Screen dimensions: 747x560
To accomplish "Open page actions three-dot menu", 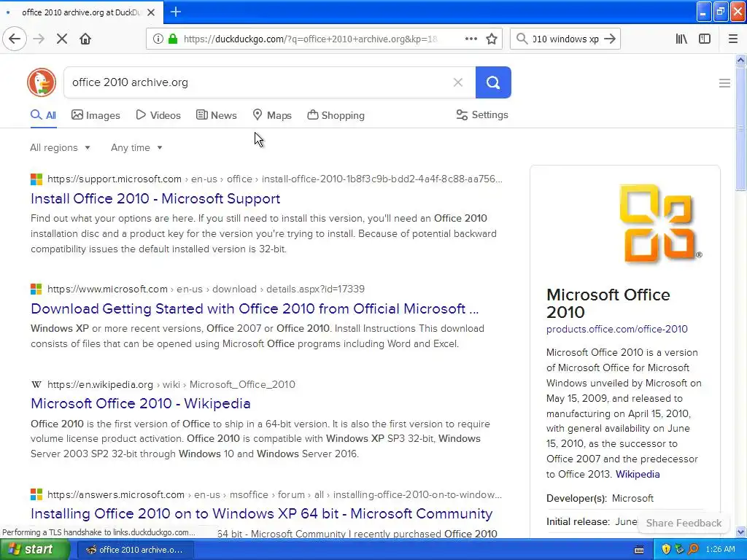I will pos(471,39).
